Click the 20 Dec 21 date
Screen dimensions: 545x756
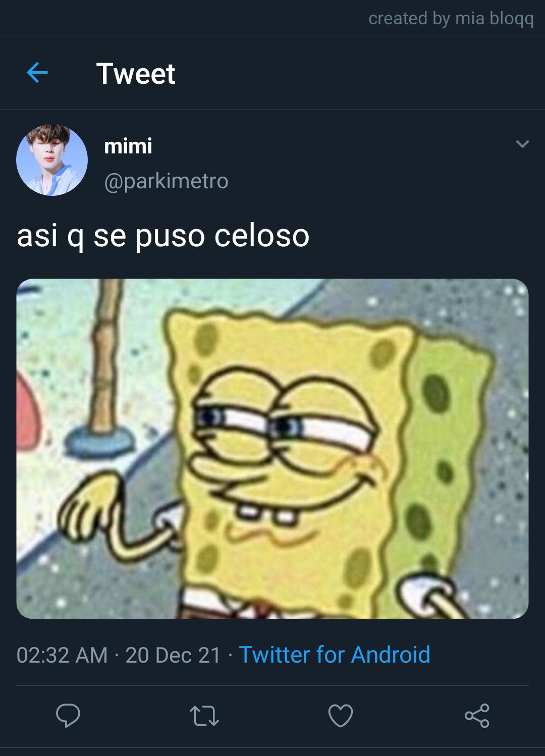[x=173, y=655]
